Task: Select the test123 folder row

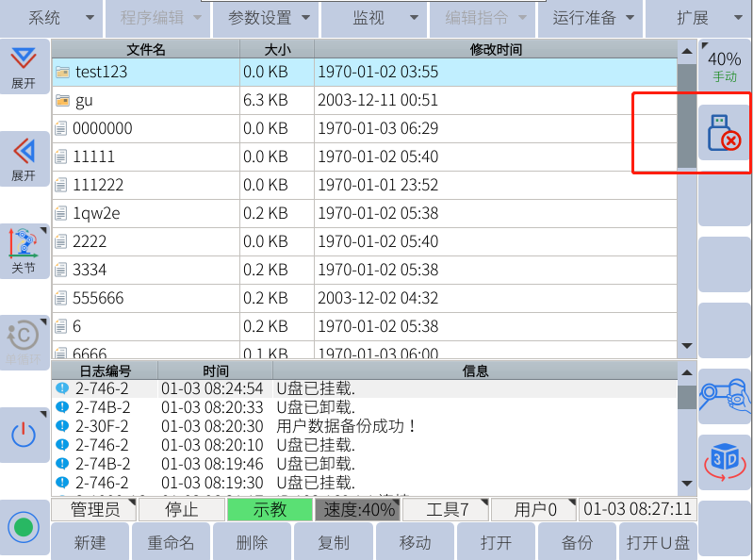Action: coord(364,72)
